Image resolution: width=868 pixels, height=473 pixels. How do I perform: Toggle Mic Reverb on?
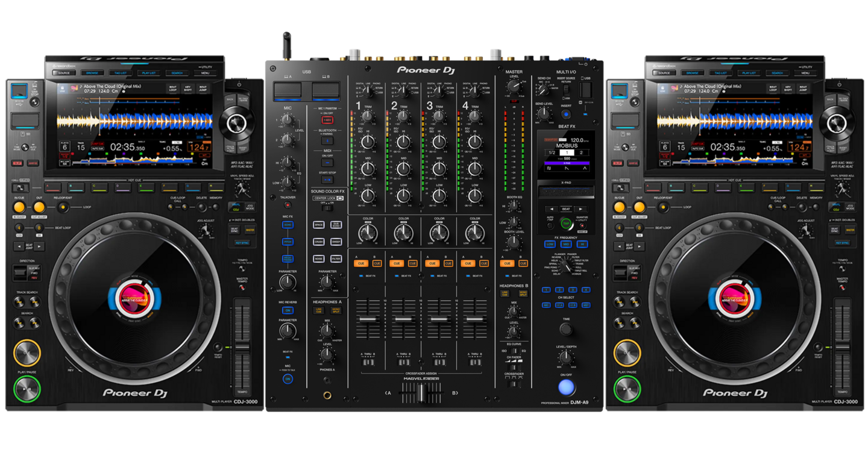(x=288, y=310)
